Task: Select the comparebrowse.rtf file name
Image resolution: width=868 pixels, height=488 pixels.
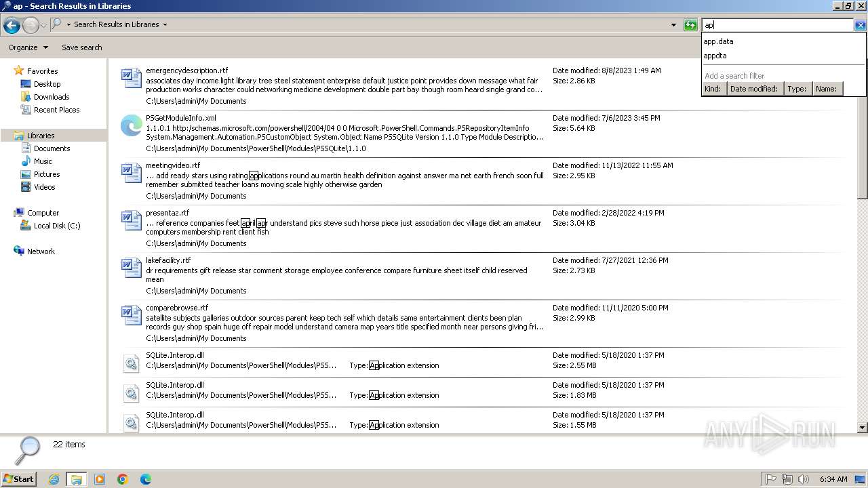Action: tap(177, 308)
